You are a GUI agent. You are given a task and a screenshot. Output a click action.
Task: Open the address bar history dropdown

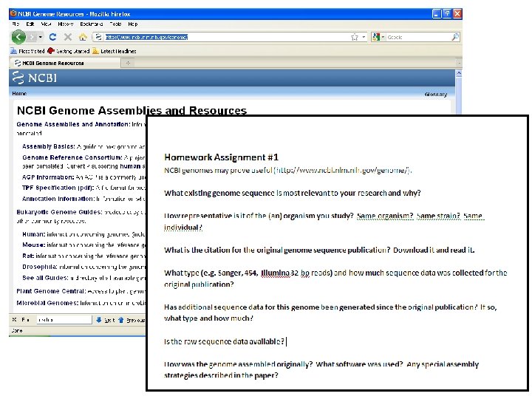pyautogui.click(x=364, y=37)
